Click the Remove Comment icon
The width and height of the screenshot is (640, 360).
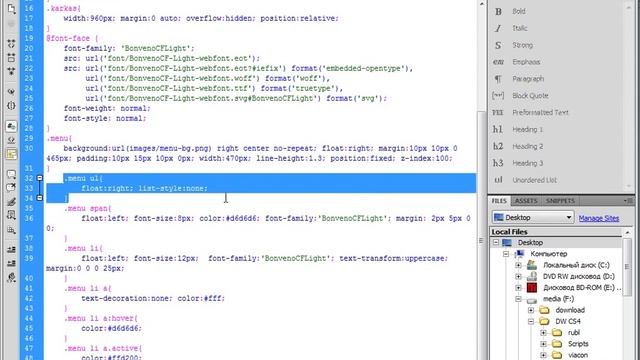(11, 188)
